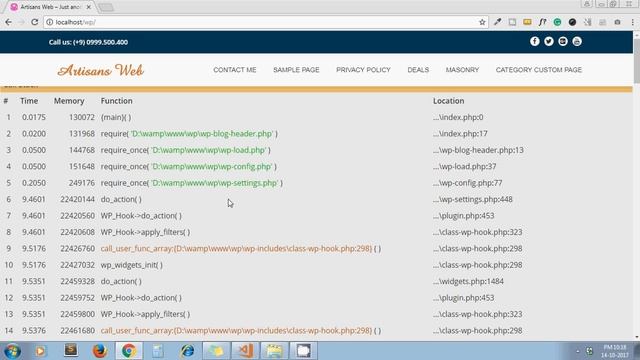This screenshot has width=640, height=360.
Task: Open the Windows Start menu
Action: [x=12, y=351]
